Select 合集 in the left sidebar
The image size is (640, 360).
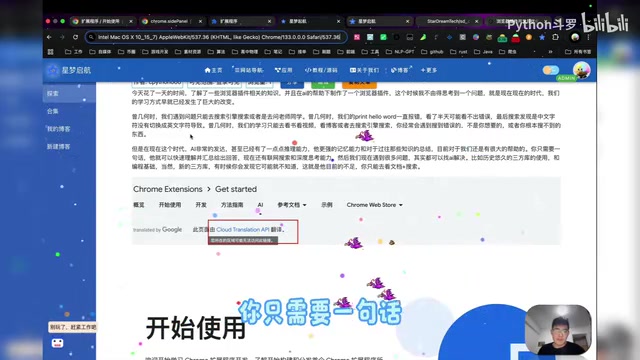point(53,111)
